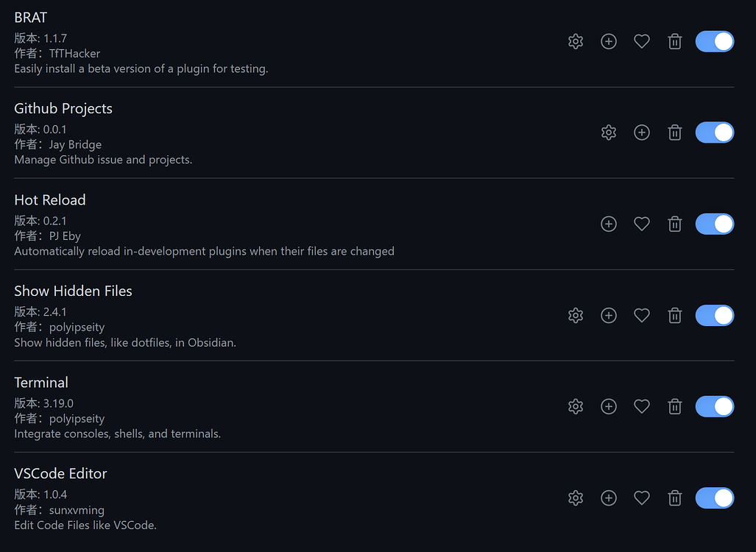Open settings for Github Projects plugin
The image size is (756, 552).
tap(609, 132)
